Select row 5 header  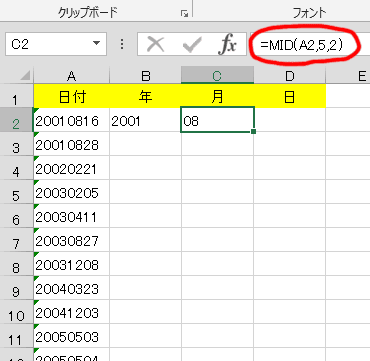(17, 192)
